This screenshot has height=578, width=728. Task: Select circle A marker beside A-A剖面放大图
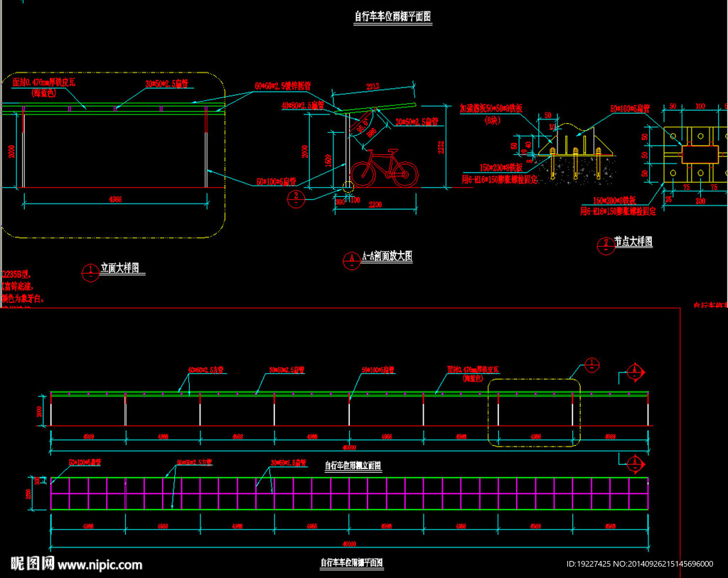point(351,260)
